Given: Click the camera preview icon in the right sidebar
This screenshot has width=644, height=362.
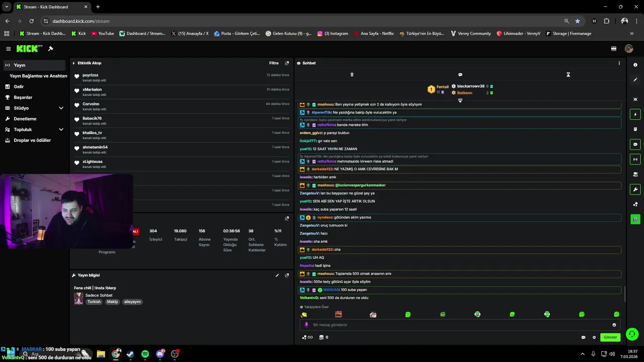Looking at the screenshot, I should [635, 174].
